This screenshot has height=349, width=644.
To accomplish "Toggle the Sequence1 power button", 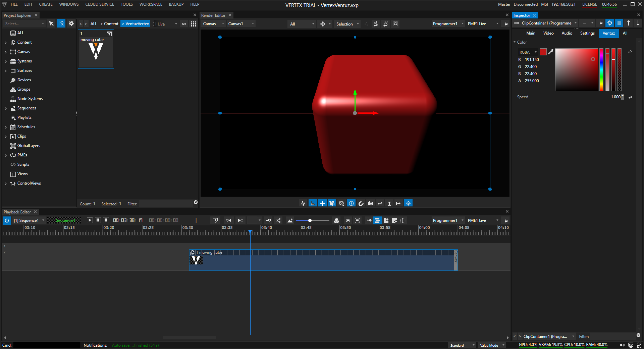I will pyautogui.click(x=7, y=220).
